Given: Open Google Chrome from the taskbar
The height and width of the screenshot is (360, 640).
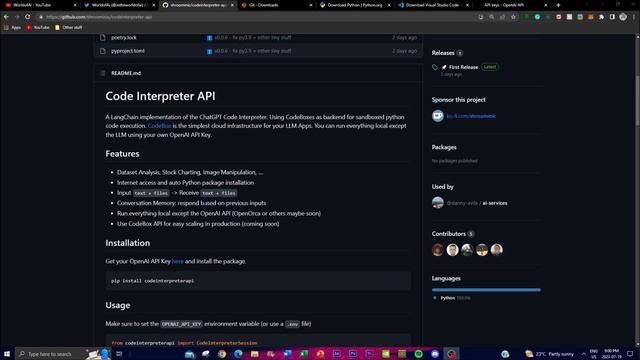Looking at the screenshot, I should (x=222, y=354).
